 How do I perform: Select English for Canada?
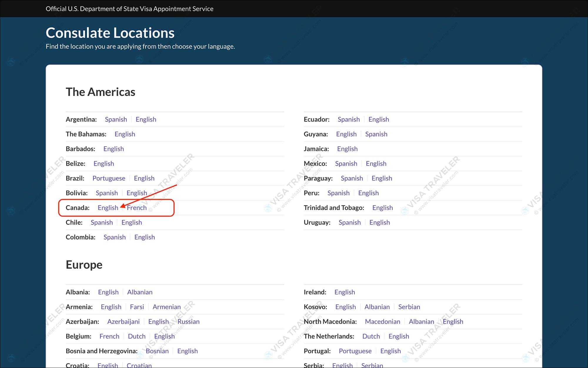pyautogui.click(x=108, y=208)
